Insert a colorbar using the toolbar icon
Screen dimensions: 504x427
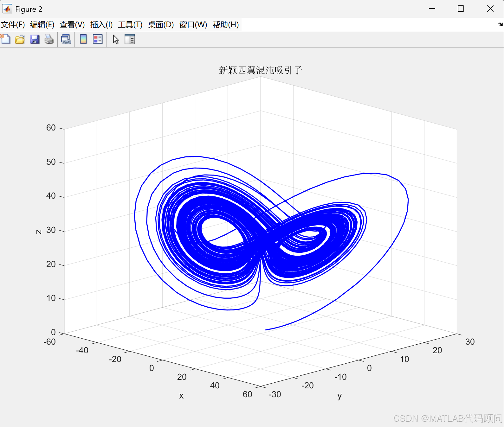click(x=83, y=39)
